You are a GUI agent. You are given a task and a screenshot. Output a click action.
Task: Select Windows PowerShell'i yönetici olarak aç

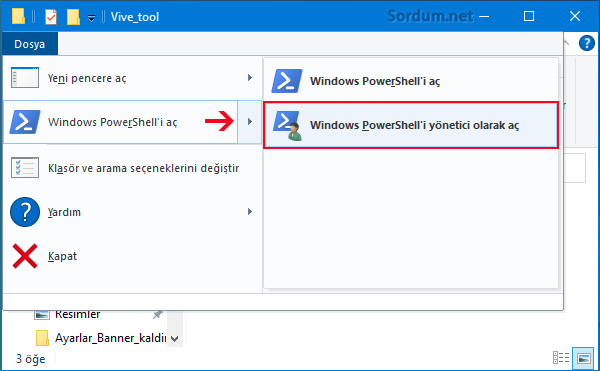pyautogui.click(x=411, y=125)
